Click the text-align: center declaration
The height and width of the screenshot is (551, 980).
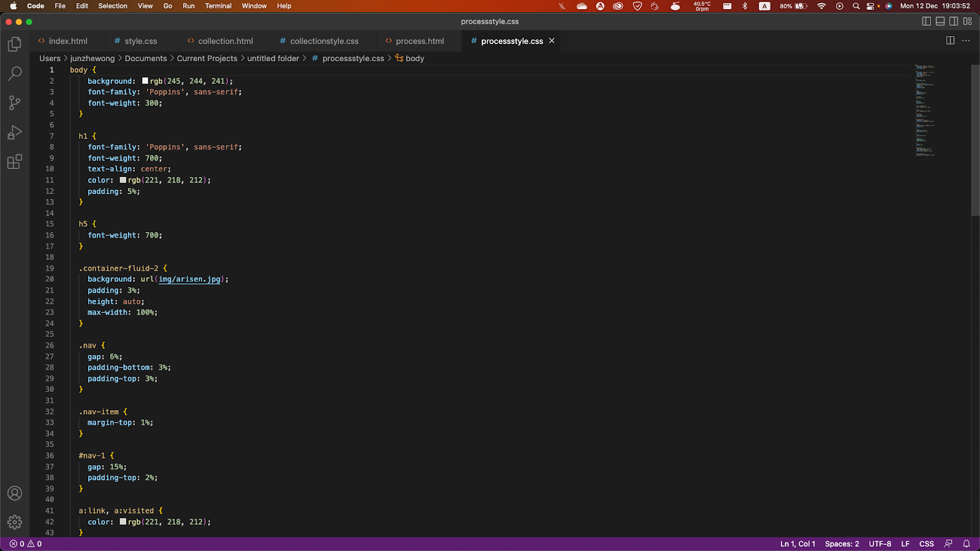(x=129, y=169)
